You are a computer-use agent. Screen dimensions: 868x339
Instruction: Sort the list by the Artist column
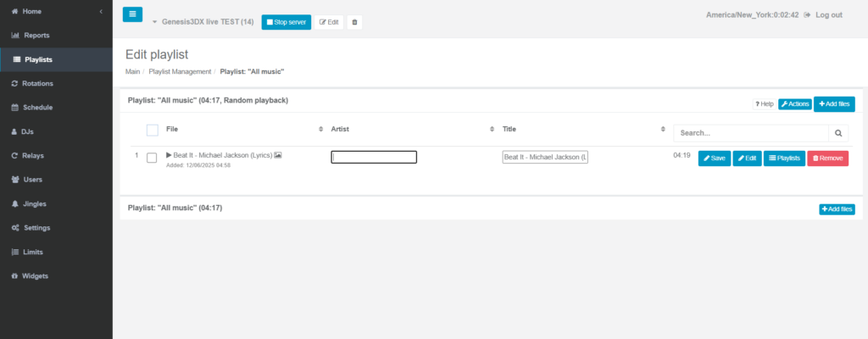tap(492, 129)
